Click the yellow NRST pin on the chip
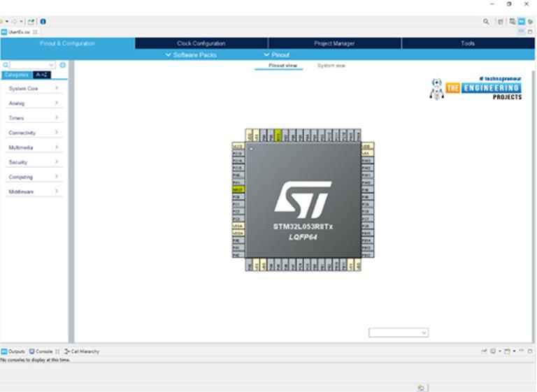 238,189
